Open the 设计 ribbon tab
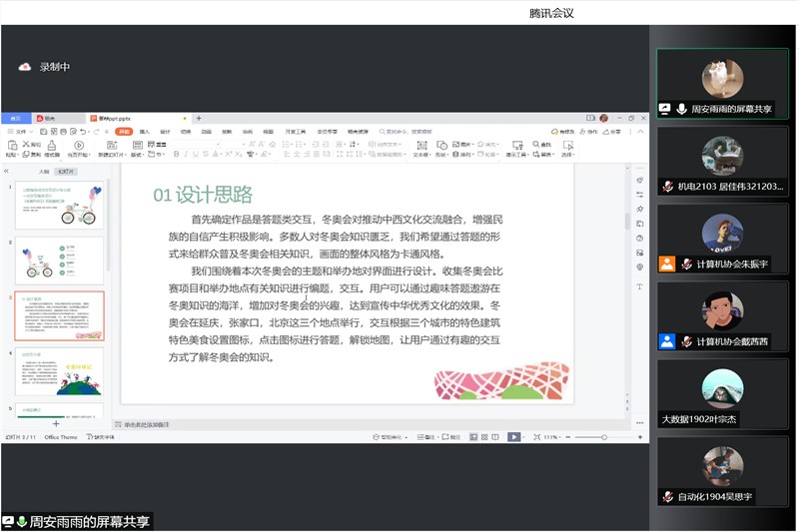This screenshot has width=799, height=532. [x=165, y=131]
